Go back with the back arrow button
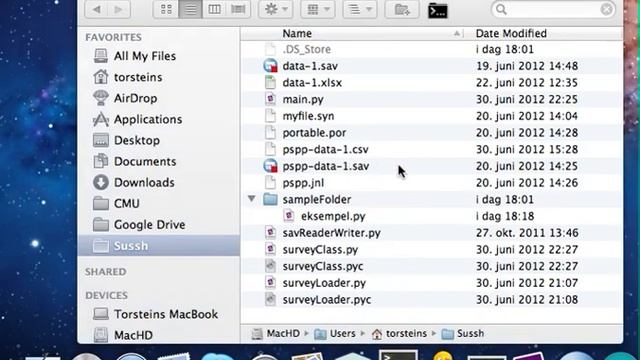640x360 pixels. tap(96, 9)
